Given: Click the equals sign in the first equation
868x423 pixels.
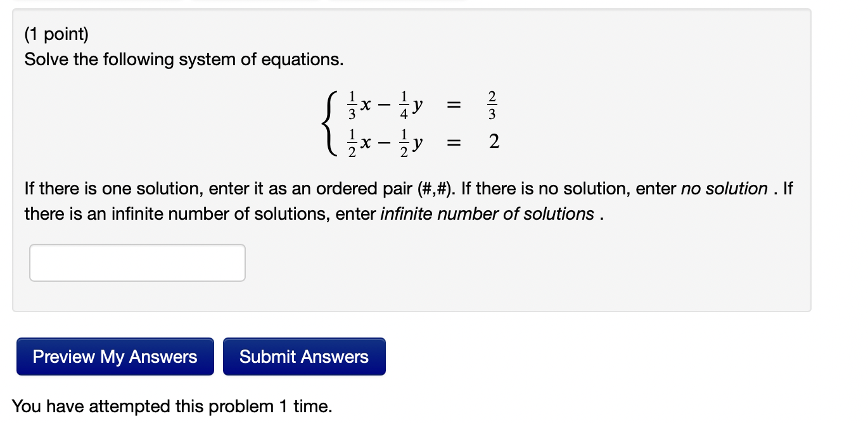Looking at the screenshot, I should click(454, 105).
